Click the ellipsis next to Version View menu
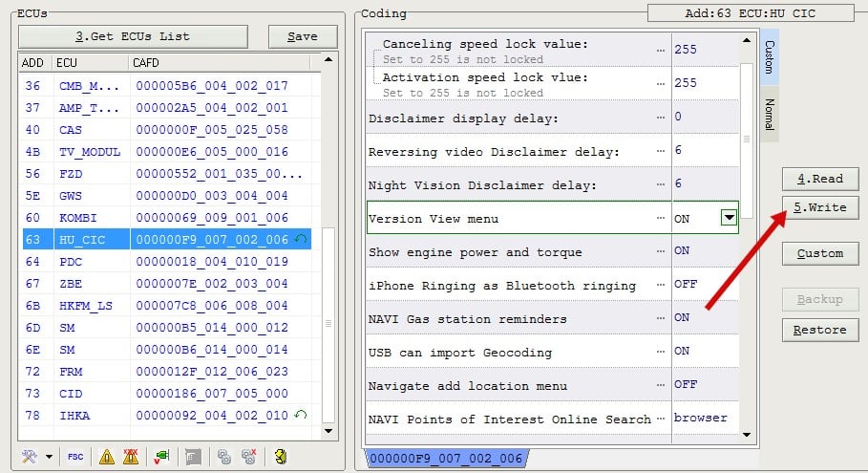Screen dimensions: 868x473 click(661, 218)
